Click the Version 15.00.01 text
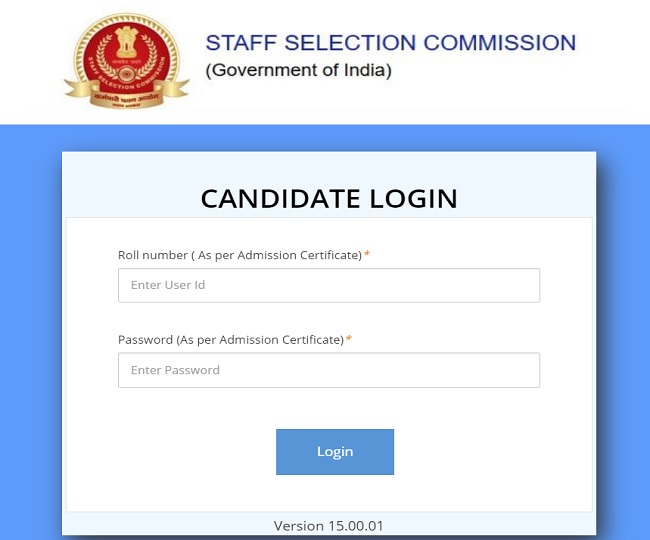The width and height of the screenshot is (650, 540). (329, 525)
